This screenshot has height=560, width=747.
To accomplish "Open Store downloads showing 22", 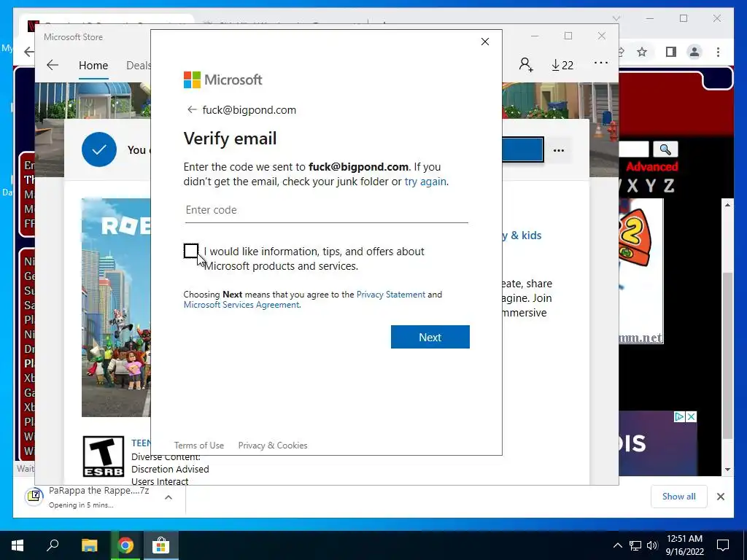I will pyautogui.click(x=562, y=65).
